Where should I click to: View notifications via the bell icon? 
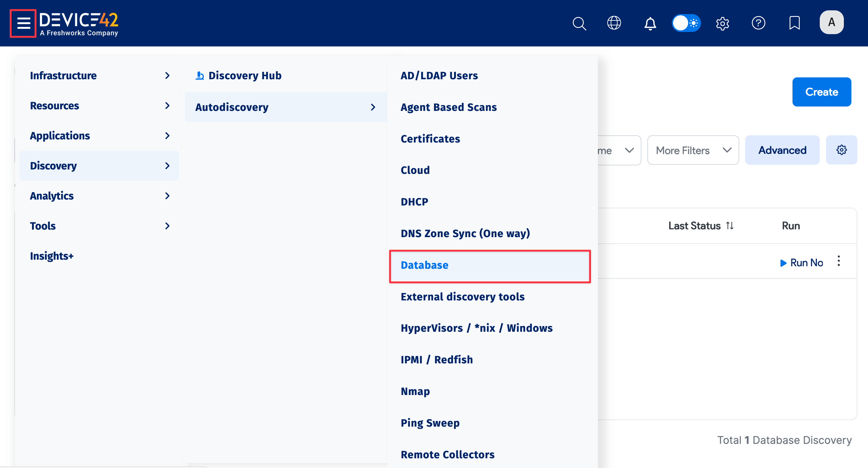point(649,23)
